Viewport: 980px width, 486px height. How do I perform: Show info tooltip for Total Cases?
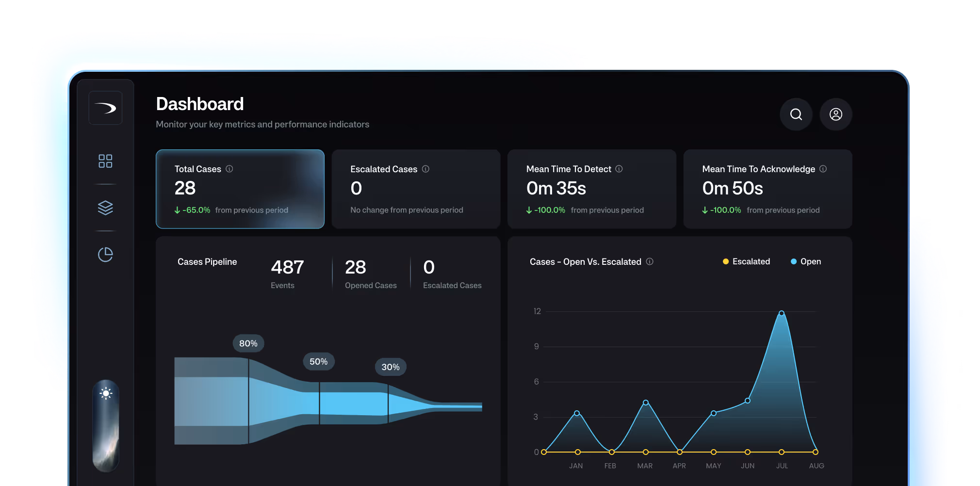229,169
